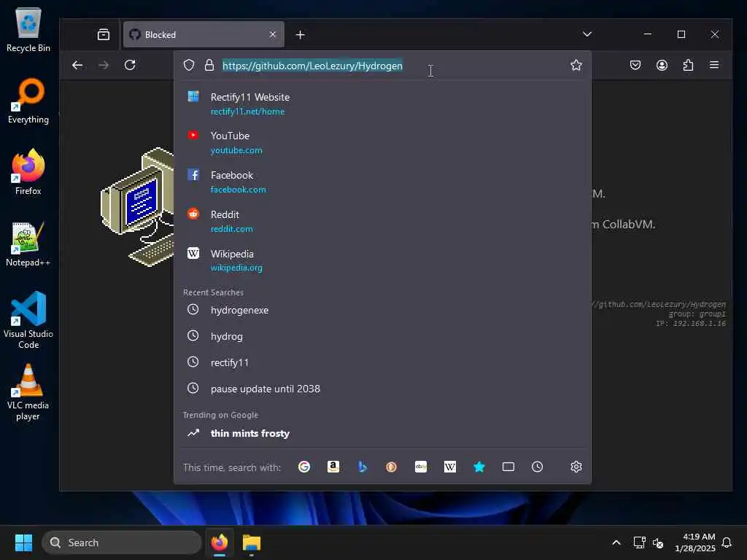The width and height of the screenshot is (747, 560).
Task: Select the Blocked tab
Action: (x=204, y=34)
